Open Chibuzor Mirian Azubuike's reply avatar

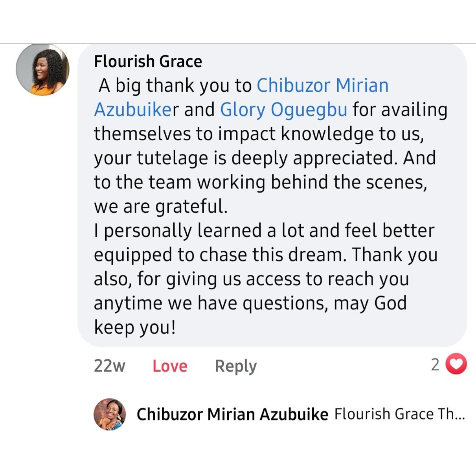pyautogui.click(x=109, y=414)
